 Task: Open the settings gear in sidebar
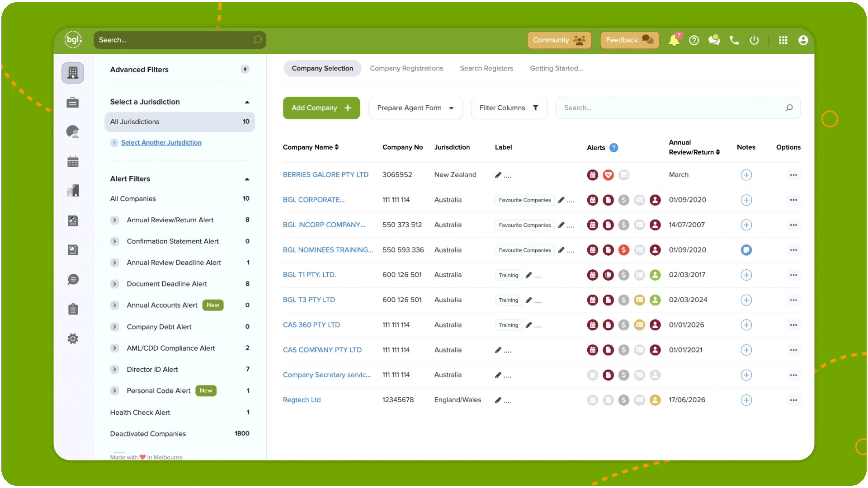tap(73, 338)
